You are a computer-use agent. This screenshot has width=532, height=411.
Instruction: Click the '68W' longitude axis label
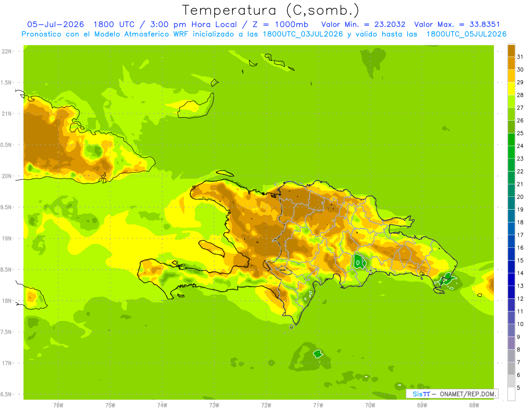tap(474, 405)
